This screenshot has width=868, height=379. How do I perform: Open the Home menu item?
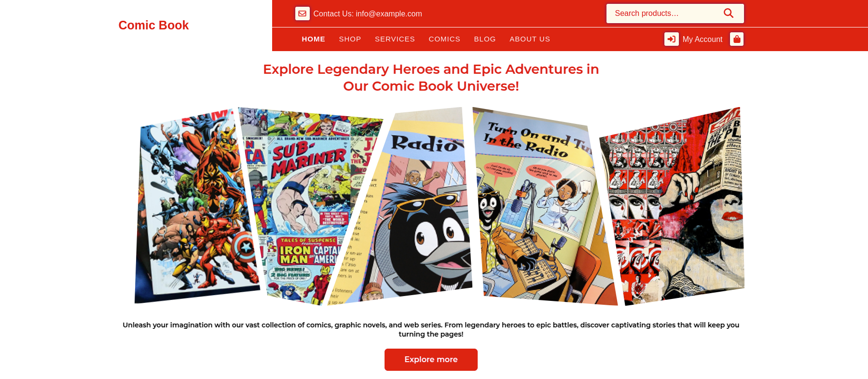click(314, 39)
